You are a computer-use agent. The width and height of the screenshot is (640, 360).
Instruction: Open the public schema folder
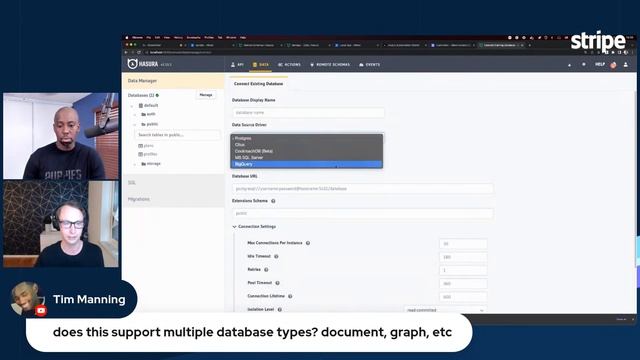pyautogui.click(x=149, y=124)
